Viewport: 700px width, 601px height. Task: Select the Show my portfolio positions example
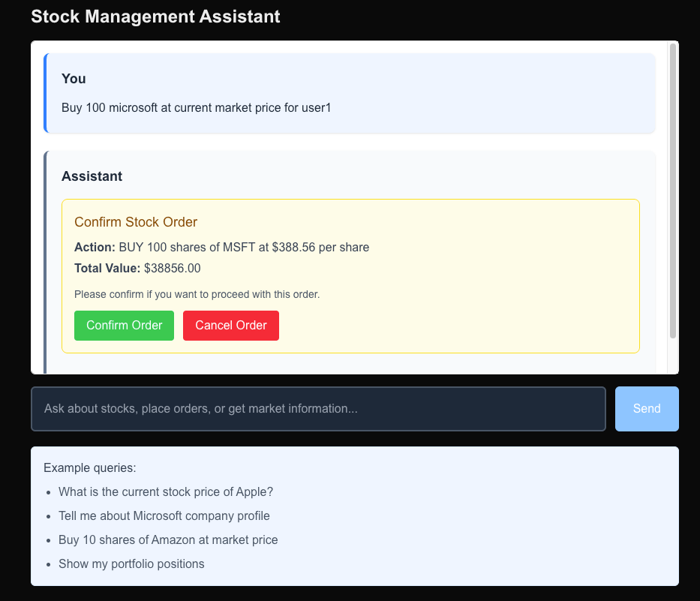[x=131, y=564]
